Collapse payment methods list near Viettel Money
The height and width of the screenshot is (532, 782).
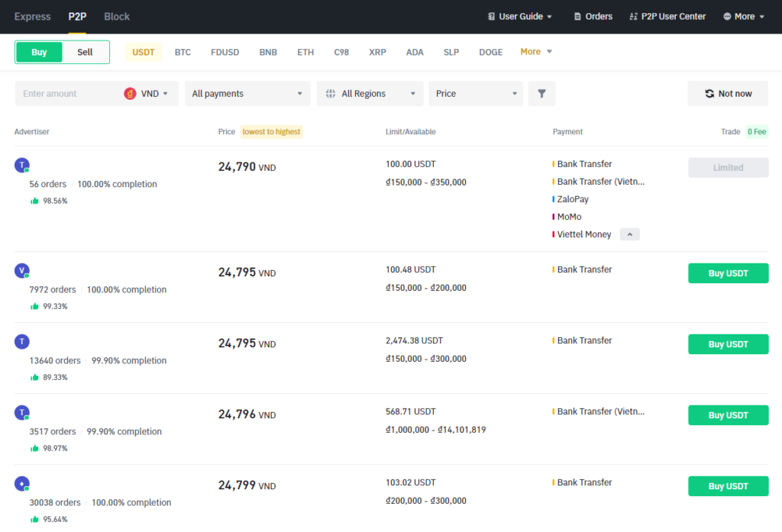[630, 234]
